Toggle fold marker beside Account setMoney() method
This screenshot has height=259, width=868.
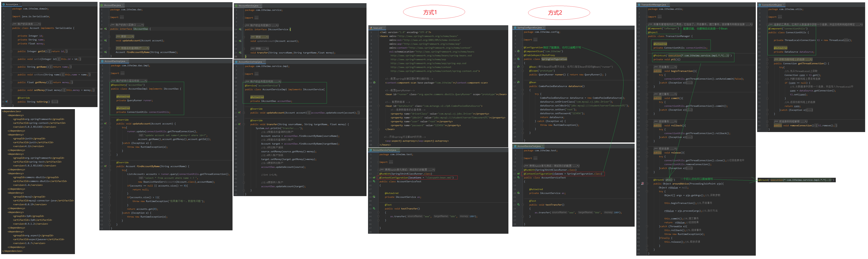point(11,90)
